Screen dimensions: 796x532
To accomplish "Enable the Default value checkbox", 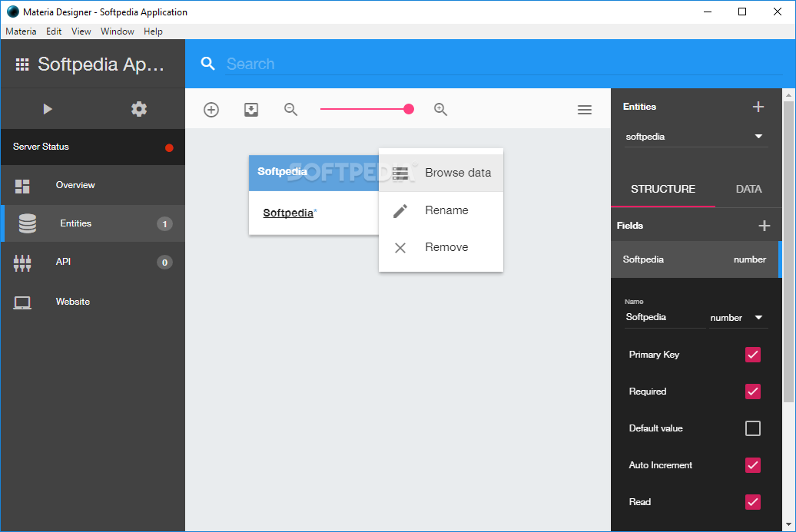I will coord(753,428).
